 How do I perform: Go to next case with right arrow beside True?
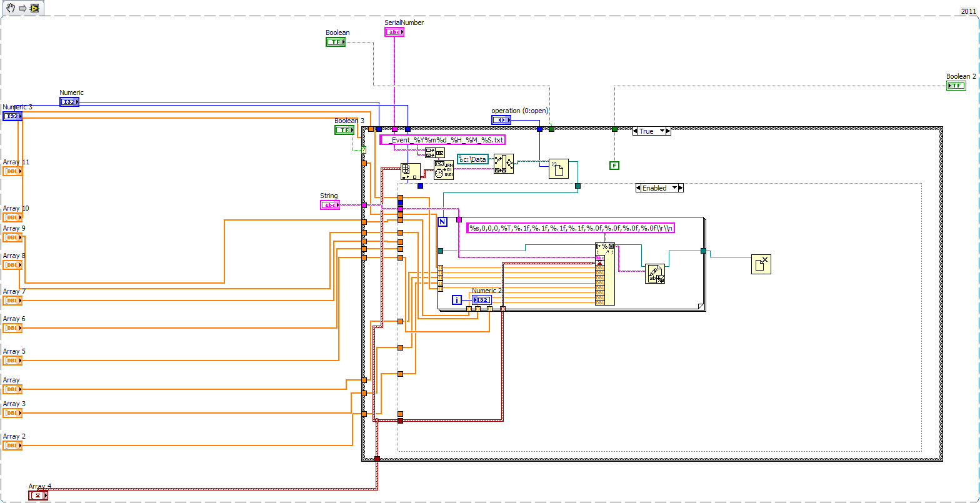coord(667,131)
